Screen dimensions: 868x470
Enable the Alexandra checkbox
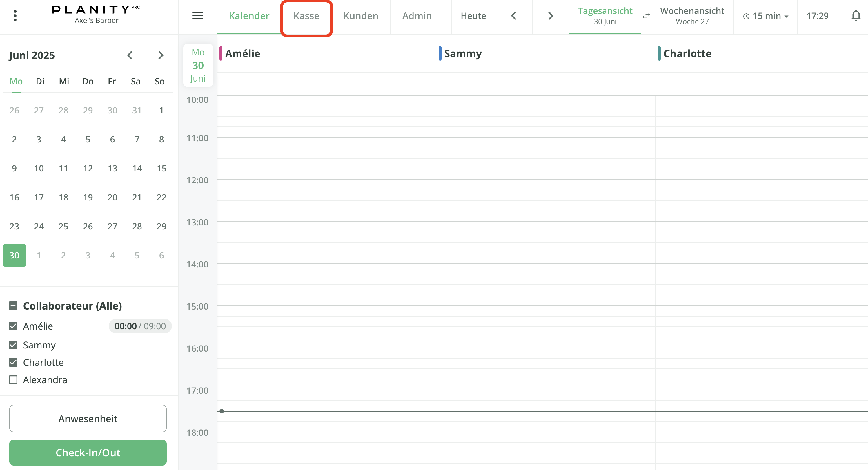tap(13, 380)
